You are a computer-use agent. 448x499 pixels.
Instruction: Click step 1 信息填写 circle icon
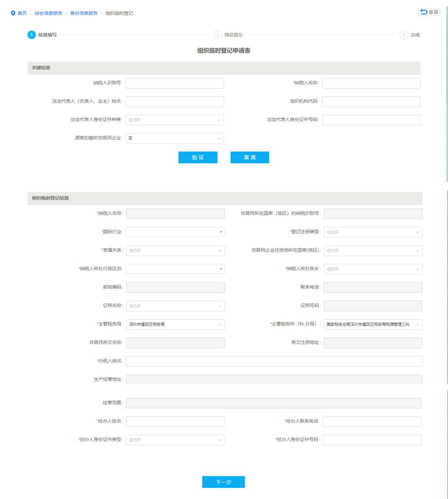click(31, 35)
